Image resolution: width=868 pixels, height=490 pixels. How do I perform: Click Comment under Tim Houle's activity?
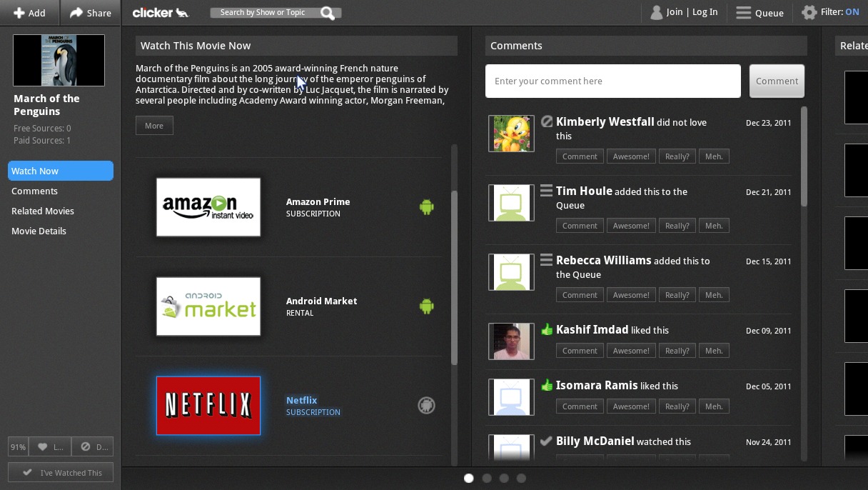click(x=580, y=226)
